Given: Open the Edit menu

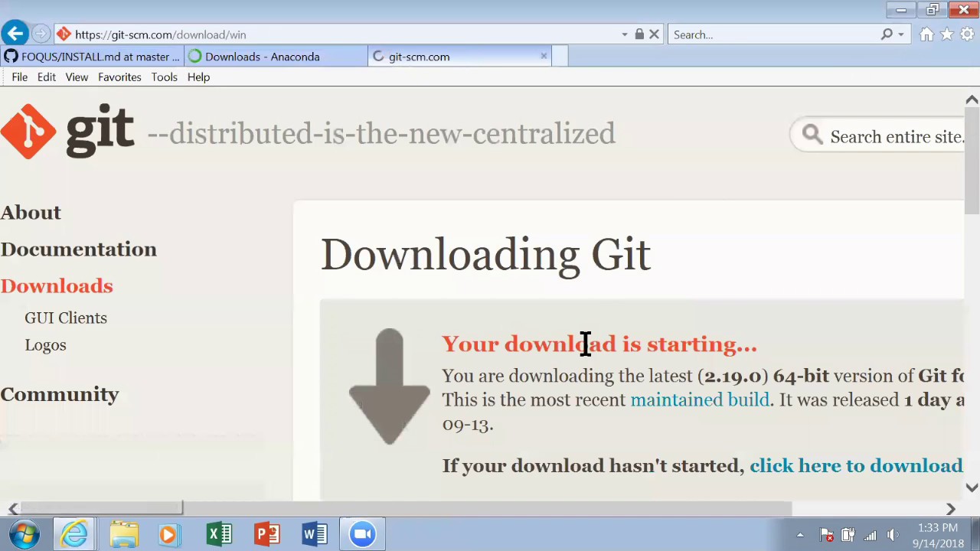Looking at the screenshot, I should [47, 77].
